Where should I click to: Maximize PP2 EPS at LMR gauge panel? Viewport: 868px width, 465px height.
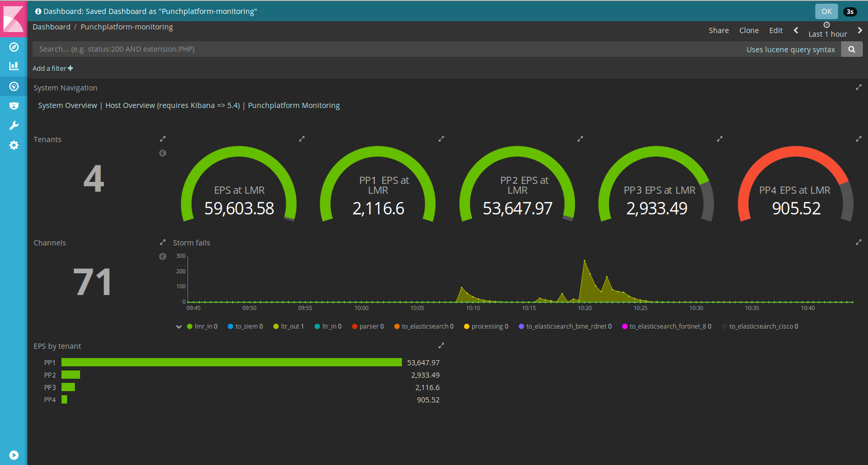pyautogui.click(x=580, y=139)
